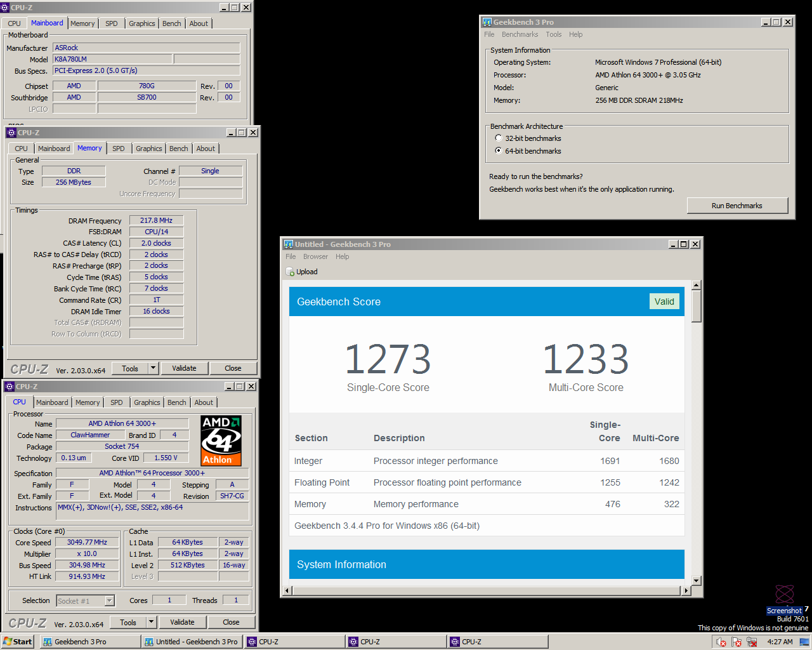Click the AMD Athlon 64 logo in CPU-Z
The height and width of the screenshot is (650, 812).
[221, 441]
